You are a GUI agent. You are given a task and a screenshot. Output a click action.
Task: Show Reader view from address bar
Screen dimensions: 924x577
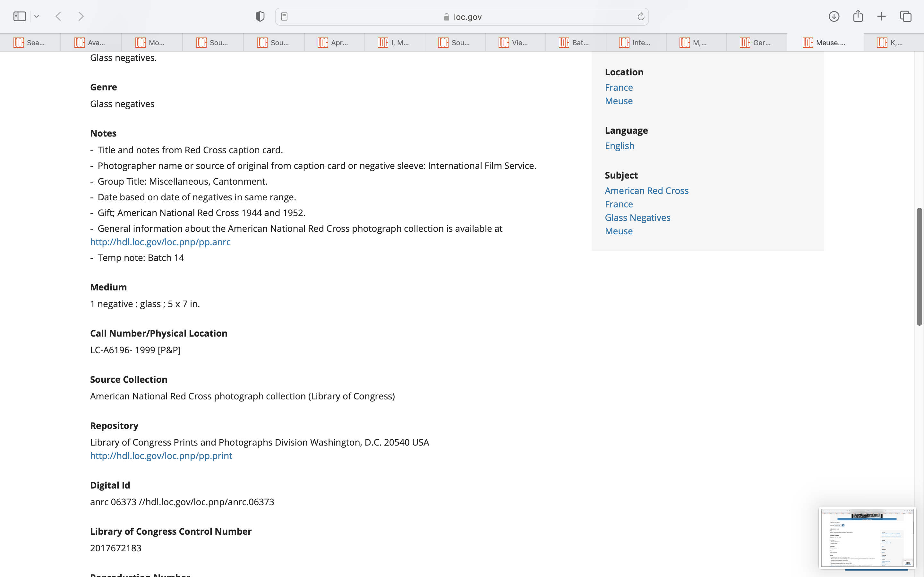284,16
